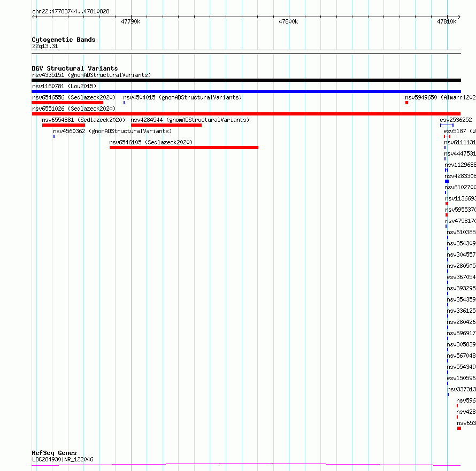
Task: Open the nsv567048 variant label
Action: [462, 356]
